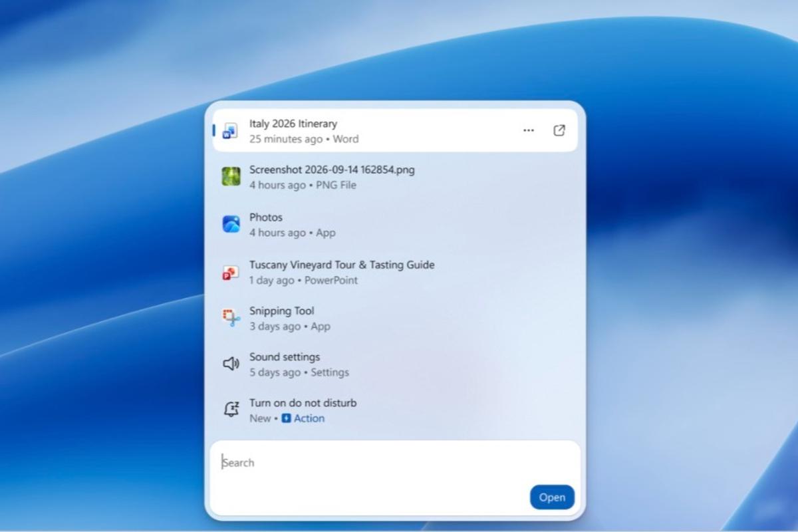798x532 pixels.
Task: Click the PowerPoint icon for Tuscany Vineyard Tour
Action: (x=230, y=272)
